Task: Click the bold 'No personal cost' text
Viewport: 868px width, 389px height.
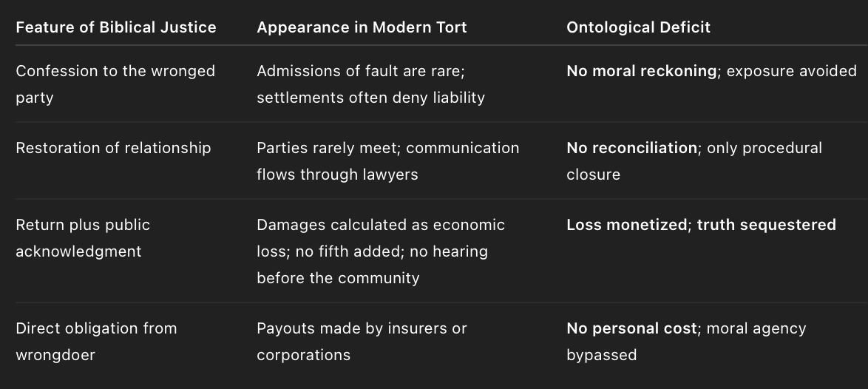Action: (631, 328)
